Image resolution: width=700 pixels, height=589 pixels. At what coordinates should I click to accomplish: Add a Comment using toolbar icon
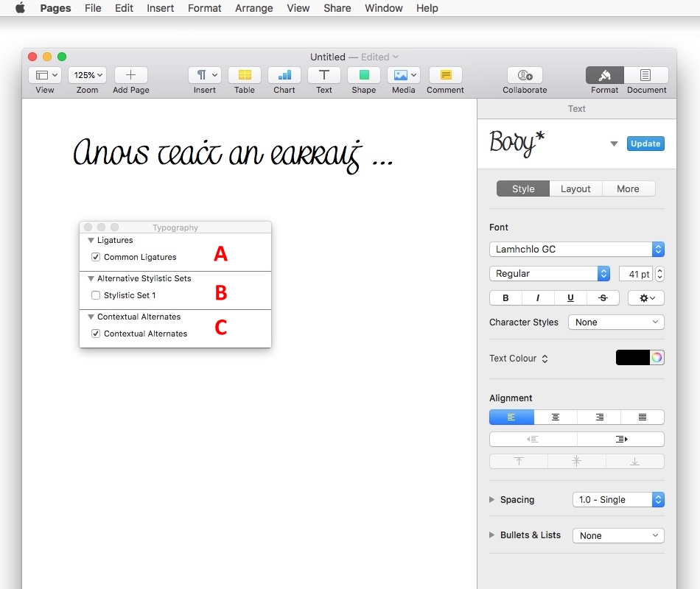pyautogui.click(x=445, y=75)
